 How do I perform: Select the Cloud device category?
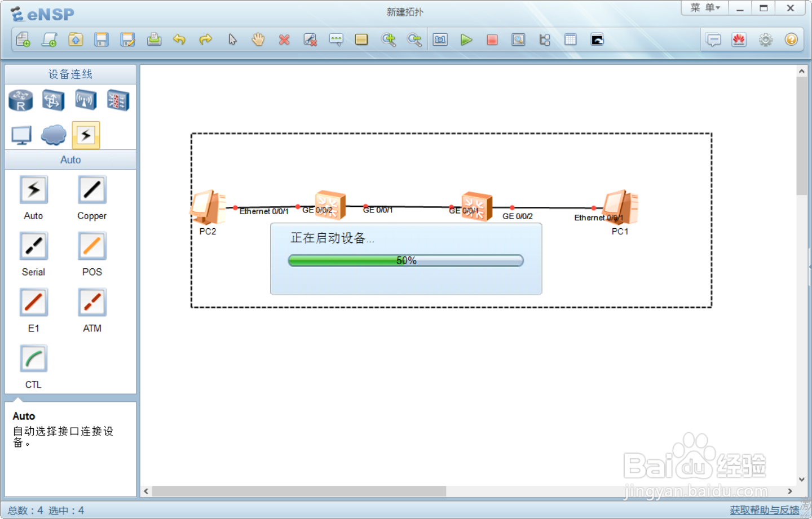[54, 135]
